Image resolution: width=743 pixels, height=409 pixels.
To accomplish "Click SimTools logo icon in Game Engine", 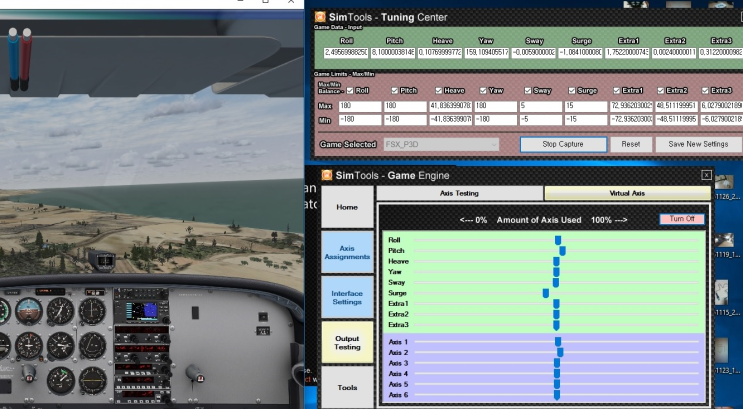I will pos(327,175).
